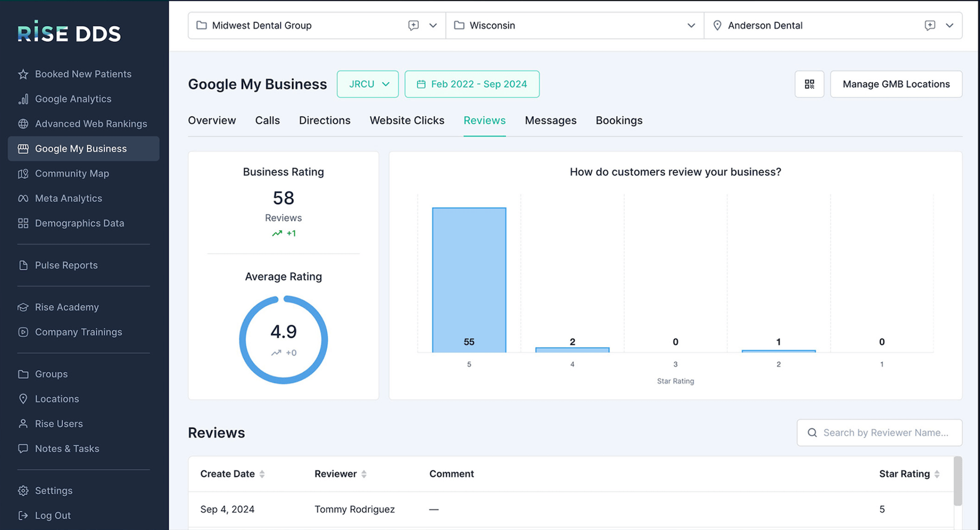Expand the Midwest Dental Group dropdown chevron
980x530 pixels.
[433, 25]
